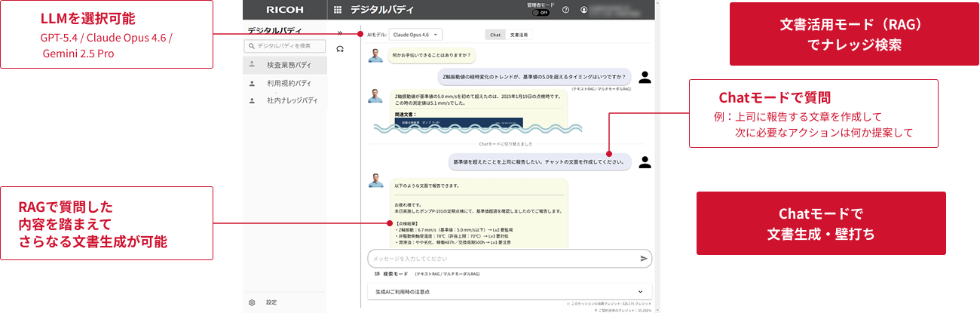Click the message 基準値を超えたことを上司に報告したい
980x313 pixels.
tap(540, 161)
